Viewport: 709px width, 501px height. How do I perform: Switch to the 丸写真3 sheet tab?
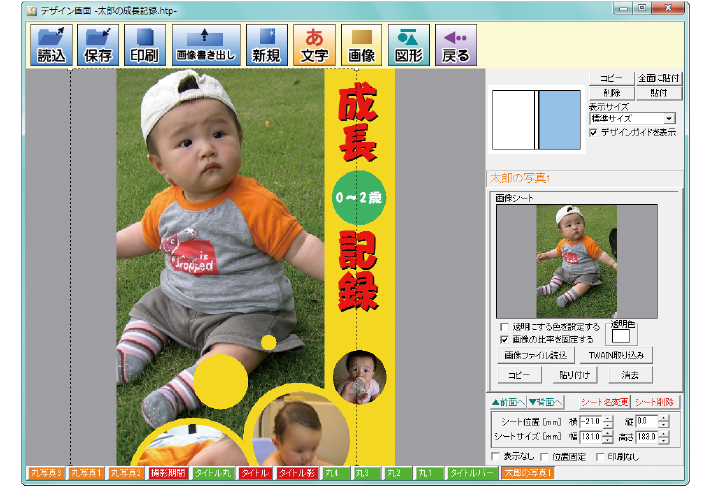pyautogui.click(x=46, y=473)
